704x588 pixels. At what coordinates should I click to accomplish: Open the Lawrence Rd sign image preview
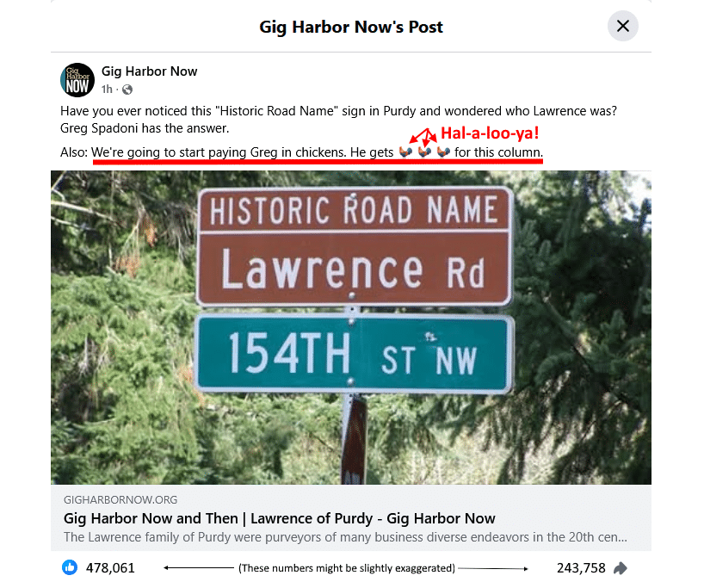click(x=351, y=327)
